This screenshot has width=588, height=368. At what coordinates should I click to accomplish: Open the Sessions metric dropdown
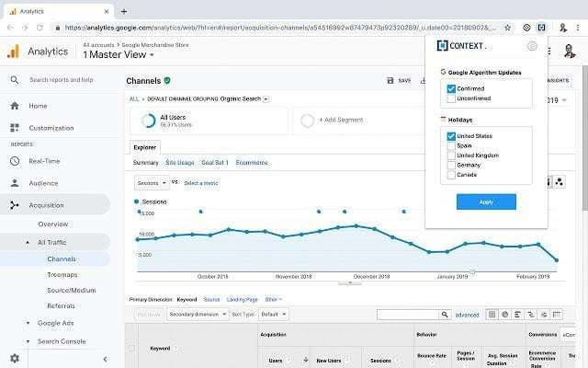pyautogui.click(x=152, y=183)
